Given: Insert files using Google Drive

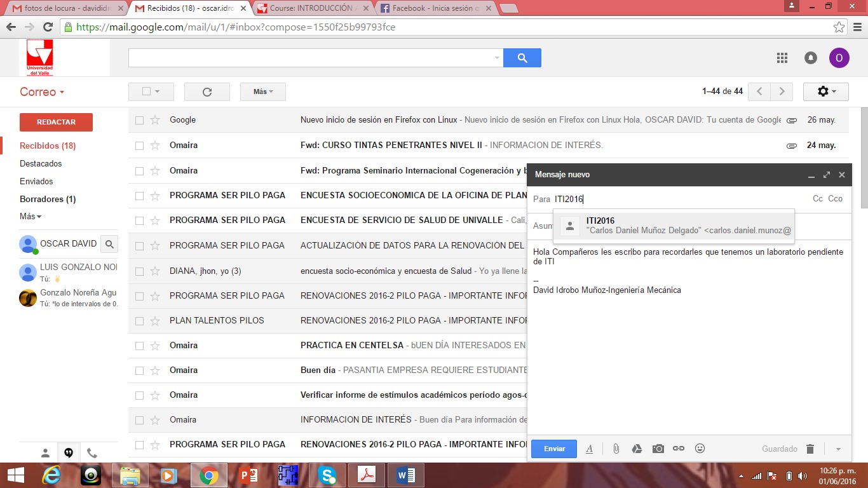Looking at the screenshot, I should [637, 449].
